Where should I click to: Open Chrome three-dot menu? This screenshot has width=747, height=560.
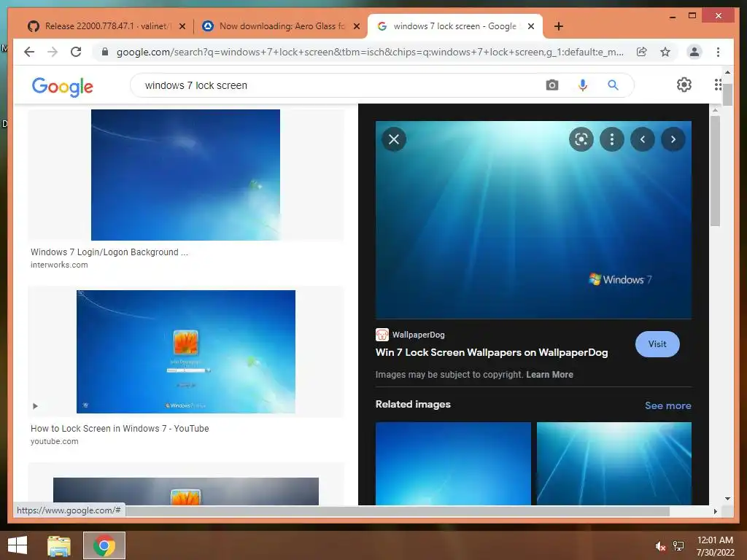(x=718, y=52)
